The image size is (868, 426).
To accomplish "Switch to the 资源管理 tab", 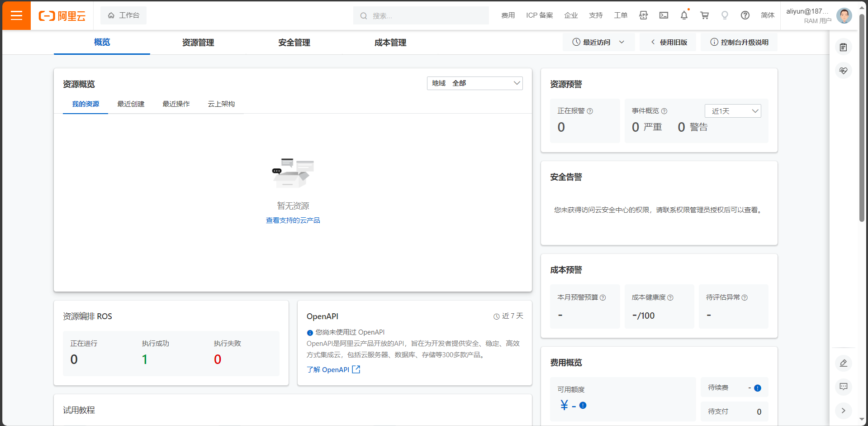I will pos(198,43).
